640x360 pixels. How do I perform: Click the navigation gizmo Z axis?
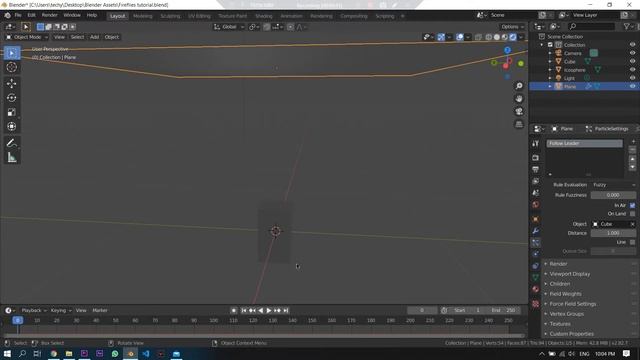(x=507, y=50)
